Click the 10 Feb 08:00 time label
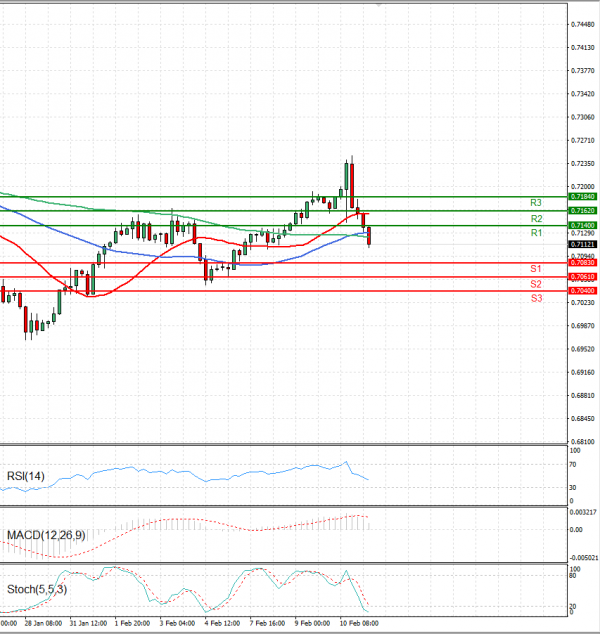Screen dimensions: 600x634 (359, 623)
